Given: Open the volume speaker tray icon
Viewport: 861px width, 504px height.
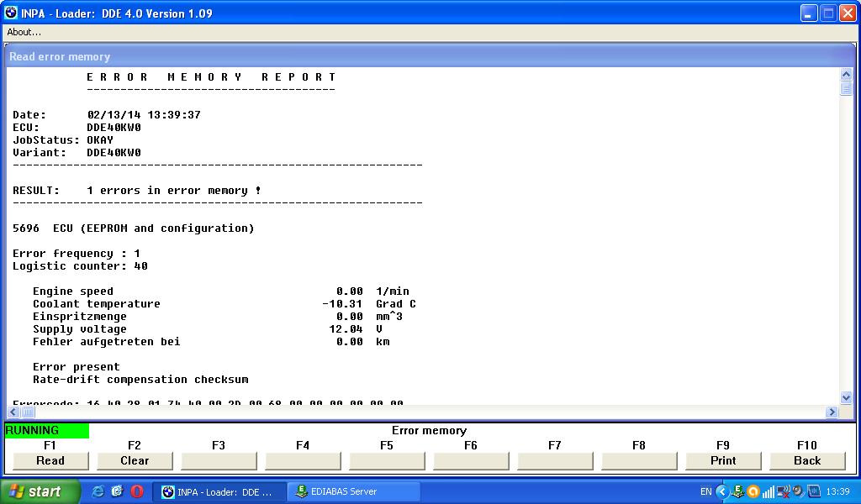Looking at the screenshot, I should 798,491.
